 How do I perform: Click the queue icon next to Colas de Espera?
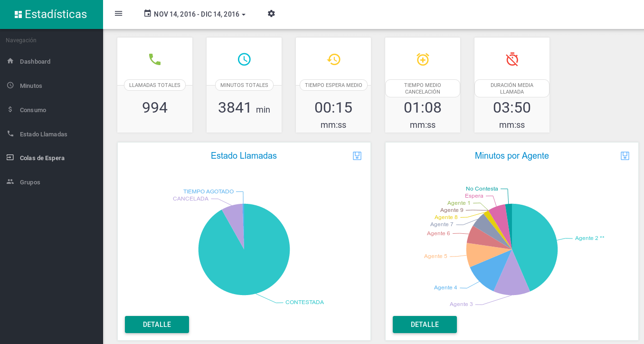tap(10, 157)
